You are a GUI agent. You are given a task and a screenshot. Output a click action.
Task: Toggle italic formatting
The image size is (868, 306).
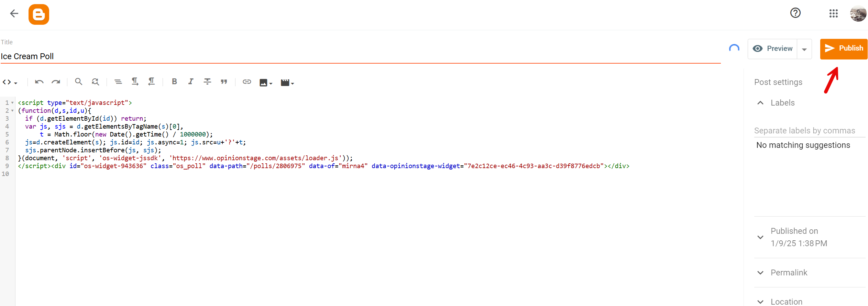(191, 82)
